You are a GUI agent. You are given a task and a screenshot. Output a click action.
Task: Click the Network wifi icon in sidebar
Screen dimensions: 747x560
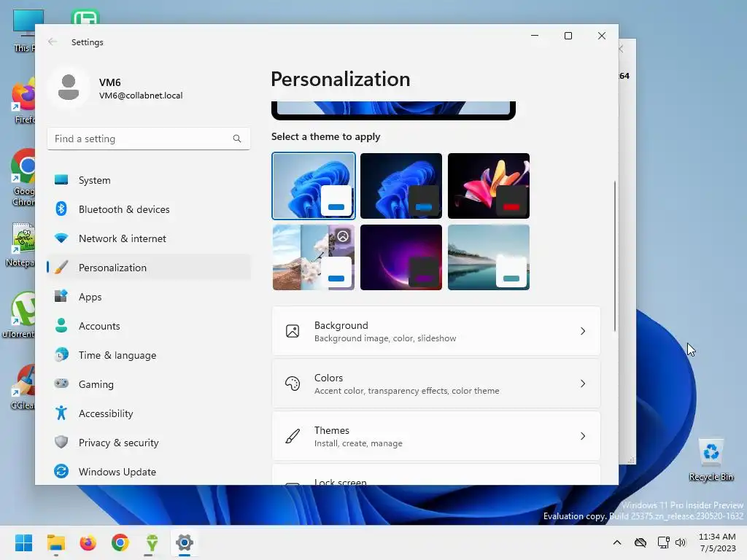(x=61, y=238)
